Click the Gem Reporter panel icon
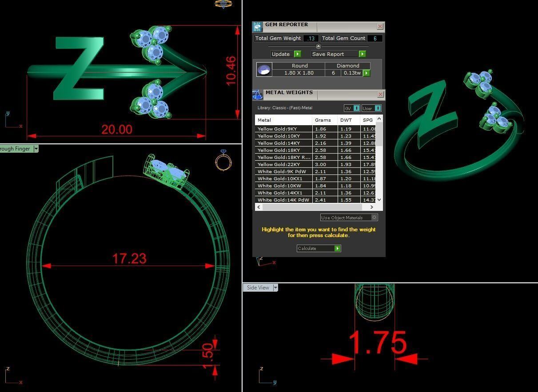 pyautogui.click(x=258, y=27)
